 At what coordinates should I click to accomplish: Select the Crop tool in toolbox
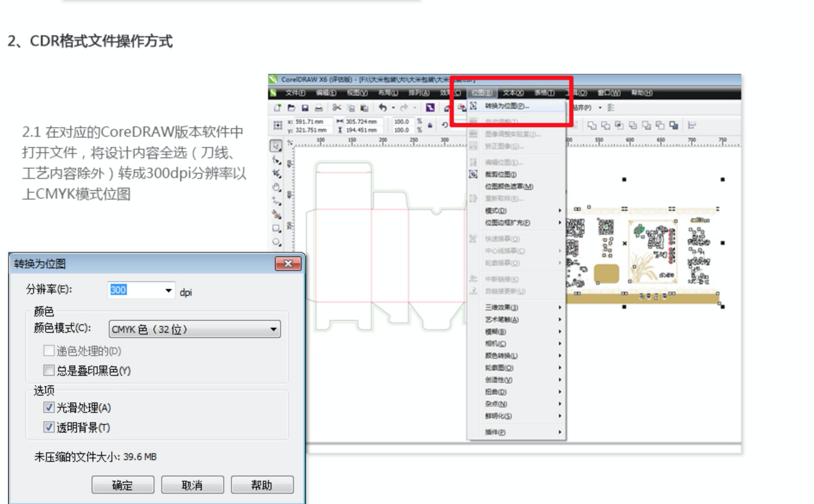click(276, 173)
